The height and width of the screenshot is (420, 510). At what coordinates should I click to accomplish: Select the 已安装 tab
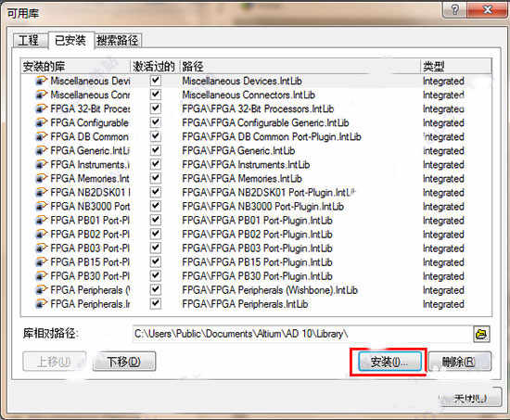(x=70, y=41)
